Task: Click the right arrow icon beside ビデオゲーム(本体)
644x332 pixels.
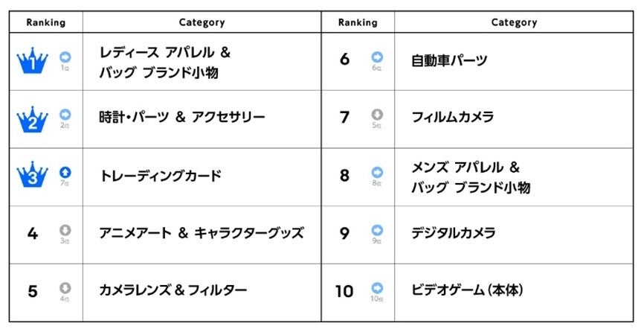Action: point(377,287)
